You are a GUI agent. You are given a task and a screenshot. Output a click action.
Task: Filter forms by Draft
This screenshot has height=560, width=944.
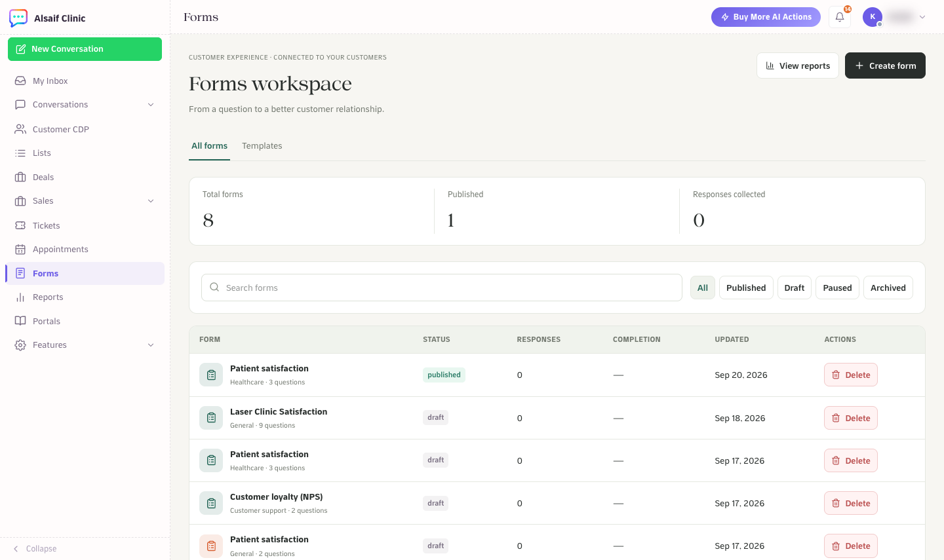click(795, 288)
